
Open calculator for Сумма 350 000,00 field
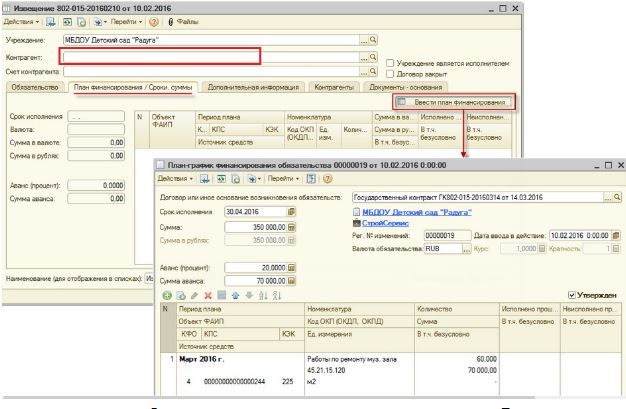[x=291, y=227]
